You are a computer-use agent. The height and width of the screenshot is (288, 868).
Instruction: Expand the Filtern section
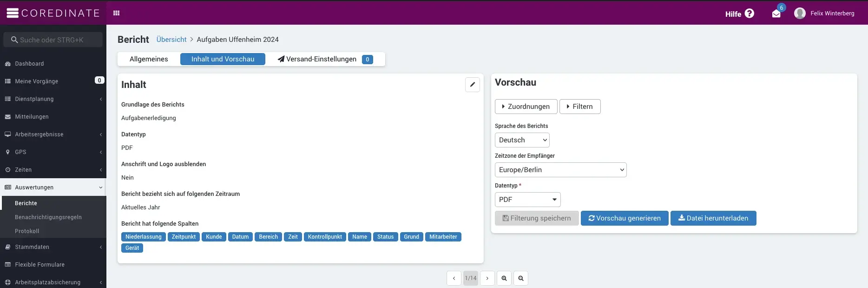580,107
